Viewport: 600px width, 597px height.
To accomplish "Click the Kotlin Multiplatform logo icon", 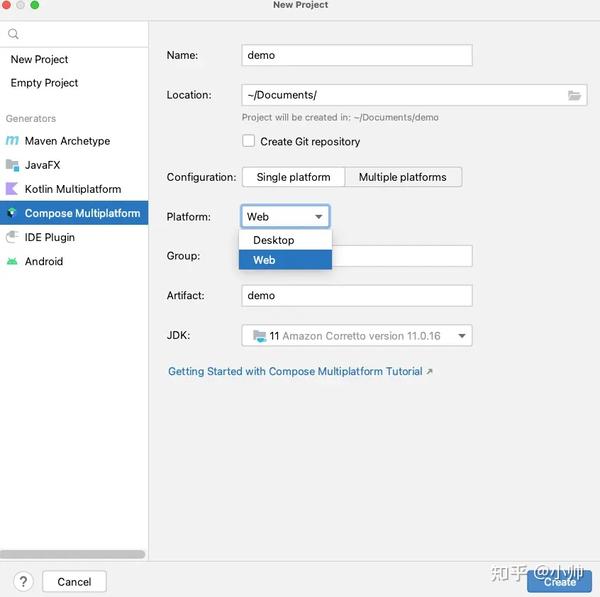I will tap(12, 189).
